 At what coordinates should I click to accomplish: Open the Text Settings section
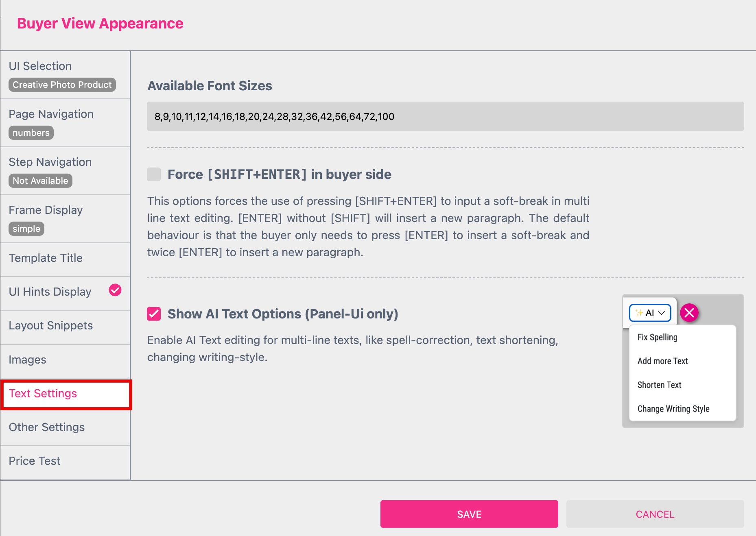(x=43, y=393)
